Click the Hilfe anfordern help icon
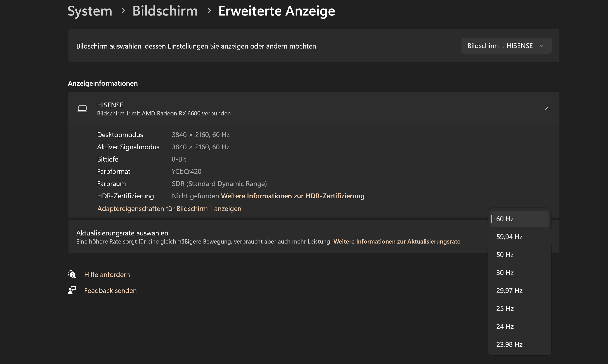Viewport: 608px width, 364px height. (x=72, y=274)
